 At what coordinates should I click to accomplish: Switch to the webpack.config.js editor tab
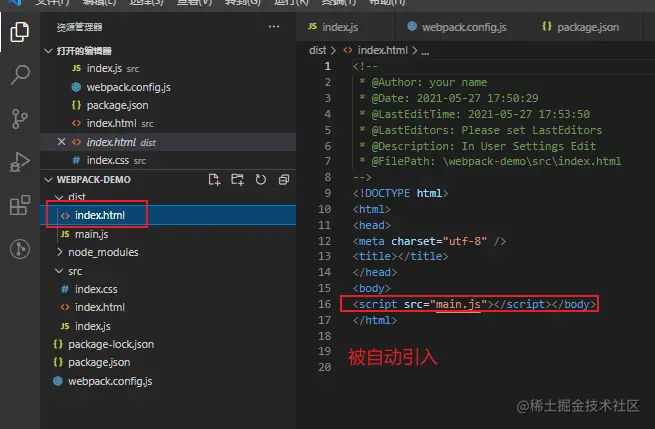pyautogui.click(x=462, y=27)
